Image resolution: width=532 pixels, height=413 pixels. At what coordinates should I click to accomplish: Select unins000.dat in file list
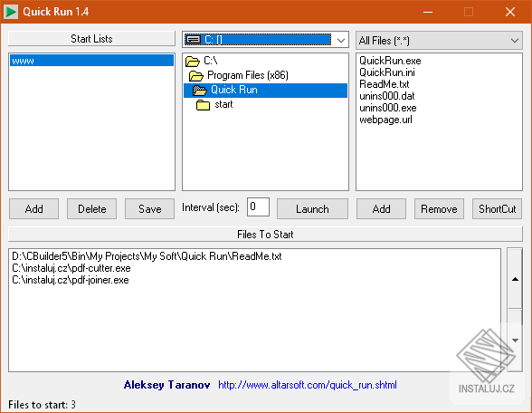tap(387, 96)
